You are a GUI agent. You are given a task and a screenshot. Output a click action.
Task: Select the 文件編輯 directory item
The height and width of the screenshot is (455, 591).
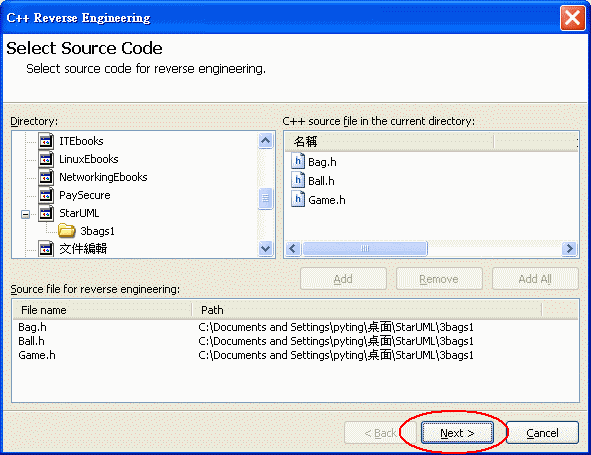(x=83, y=249)
